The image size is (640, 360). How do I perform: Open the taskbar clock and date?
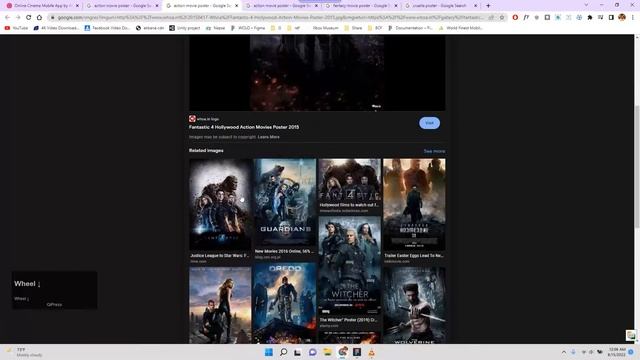click(x=617, y=352)
